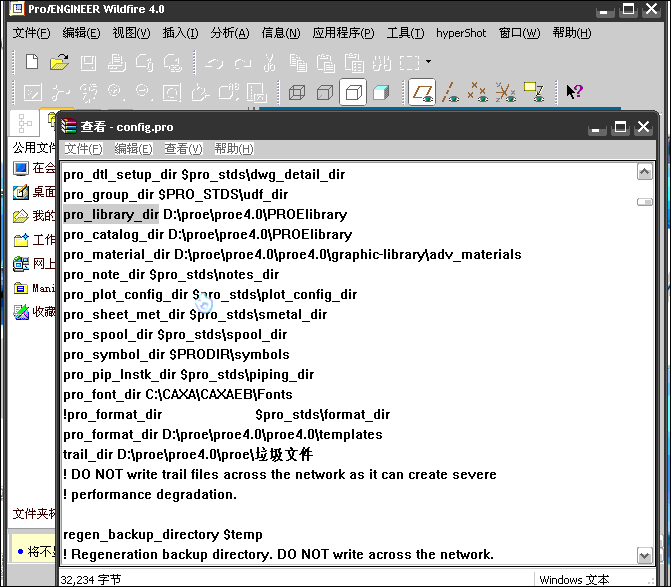Screen dimensions: 671x587
Task: Open the 应用程序(P) menu
Action: tap(343, 33)
